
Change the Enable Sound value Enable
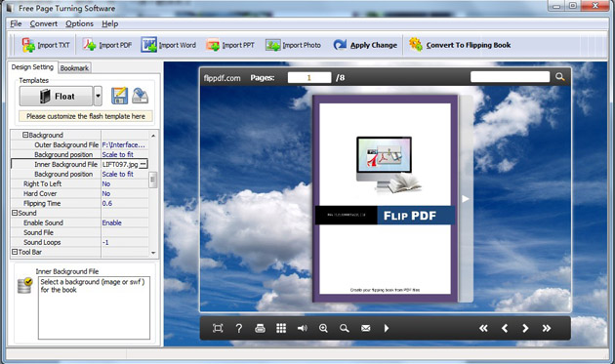124,222
